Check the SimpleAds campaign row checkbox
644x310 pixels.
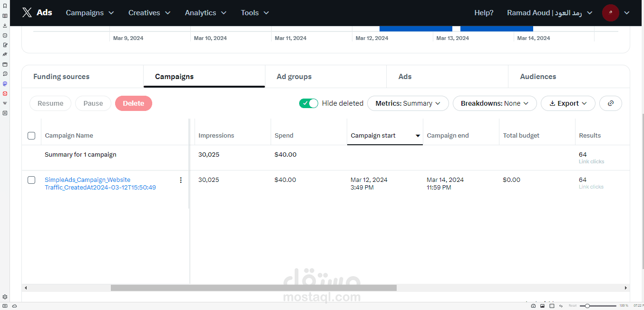[31, 180]
